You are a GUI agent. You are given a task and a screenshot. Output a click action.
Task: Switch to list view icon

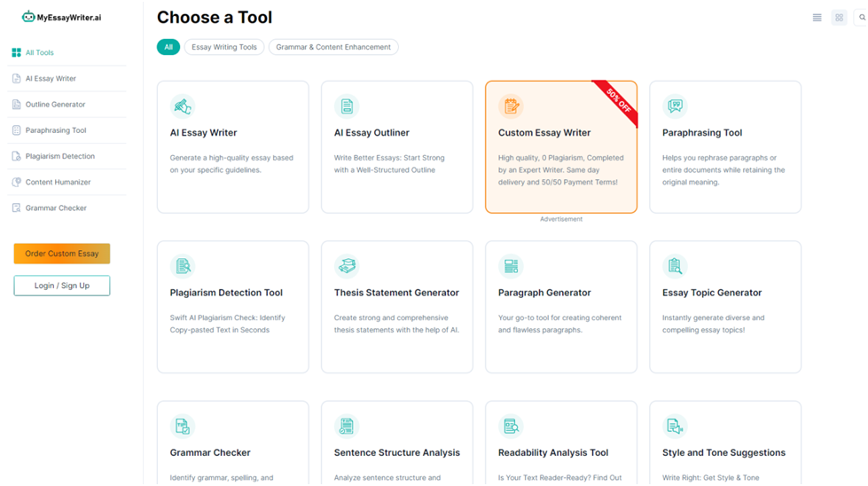817,18
